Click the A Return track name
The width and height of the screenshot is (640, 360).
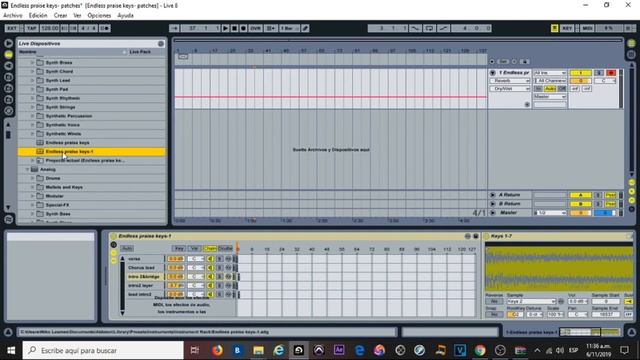(x=509, y=195)
